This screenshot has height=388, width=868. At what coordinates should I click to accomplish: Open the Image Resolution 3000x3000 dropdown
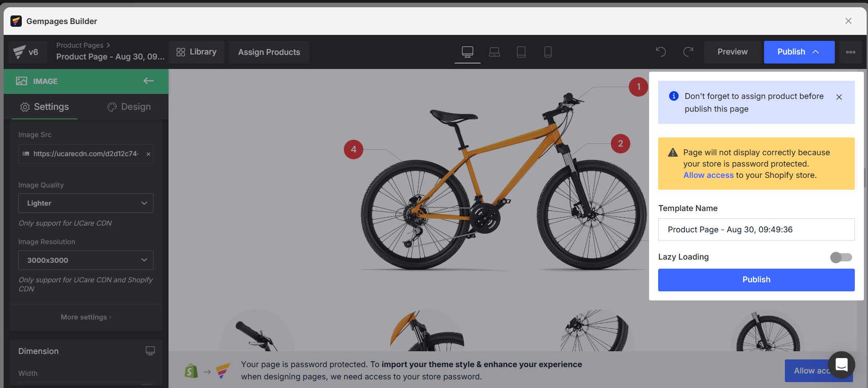[86, 260]
